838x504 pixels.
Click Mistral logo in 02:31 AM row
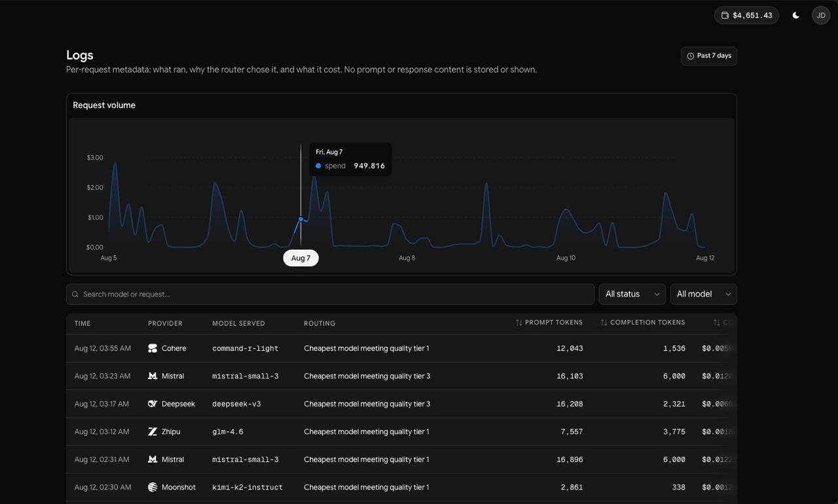(153, 459)
